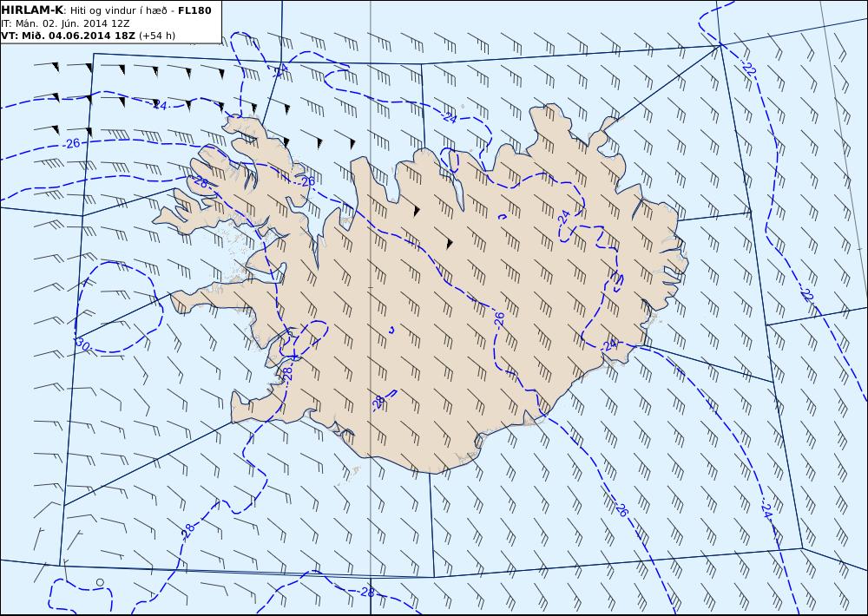Click the small circle calm-wind marker at bottom left
Screen dimensions: 868x616
(x=100, y=581)
